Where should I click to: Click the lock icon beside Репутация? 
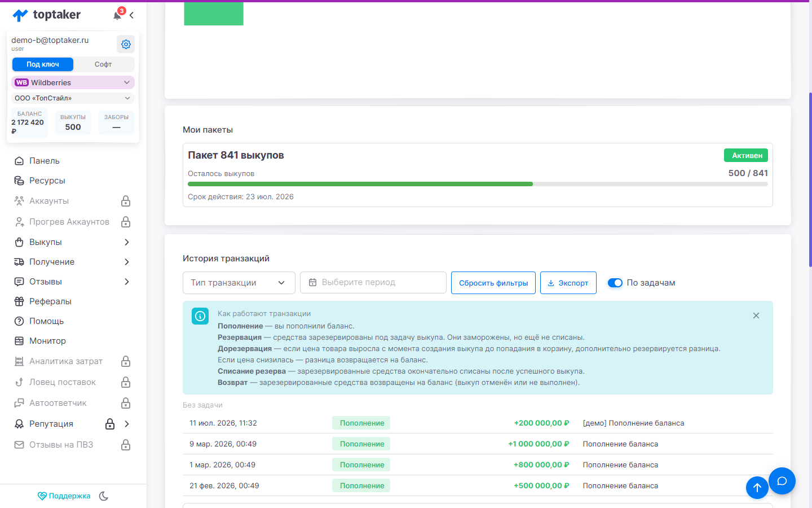point(110,424)
